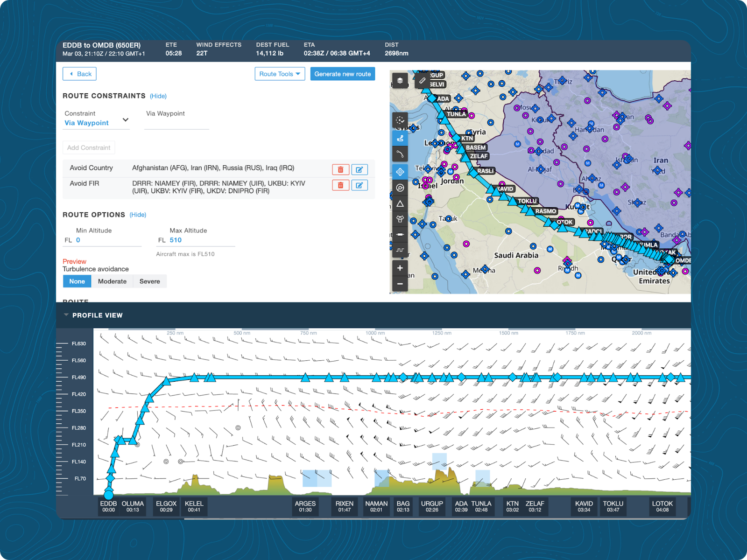Collapse the Profile View panel

66,315
